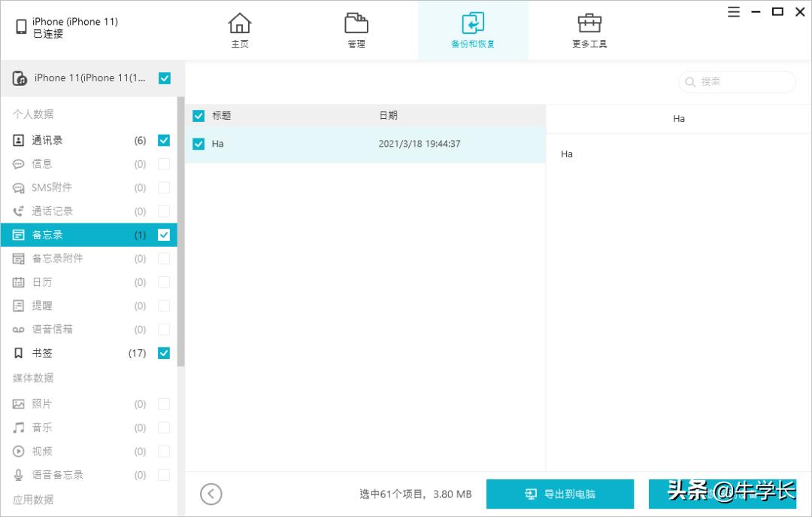Uncheck the 备忘录 notes checkbox
This screenshot has height=517, width=812.
coord(164,234)
